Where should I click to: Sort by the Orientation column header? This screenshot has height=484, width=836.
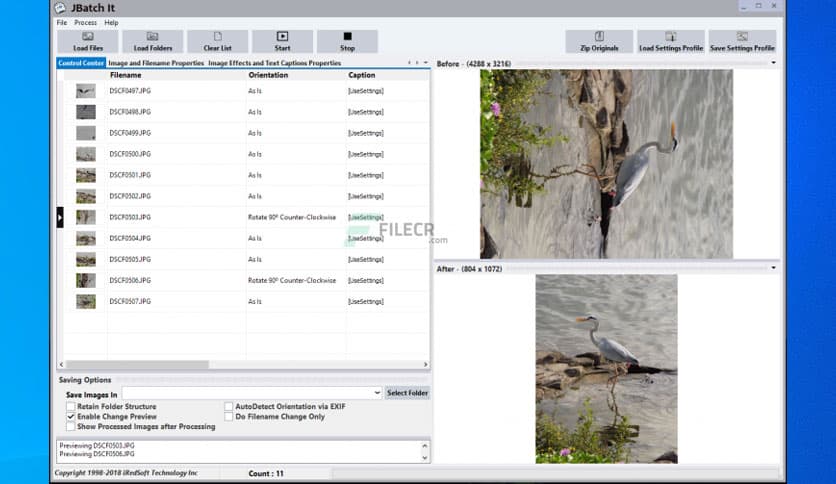pos(295,75)
